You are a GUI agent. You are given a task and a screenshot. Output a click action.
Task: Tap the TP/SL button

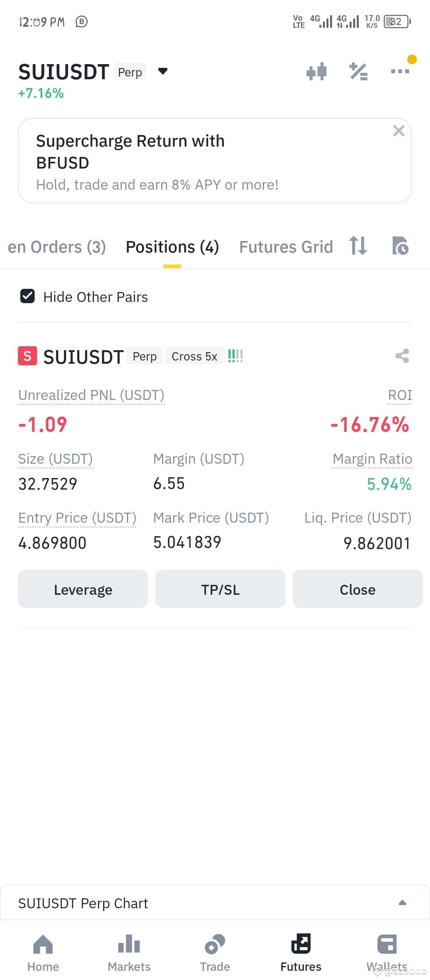pos(220,589)
